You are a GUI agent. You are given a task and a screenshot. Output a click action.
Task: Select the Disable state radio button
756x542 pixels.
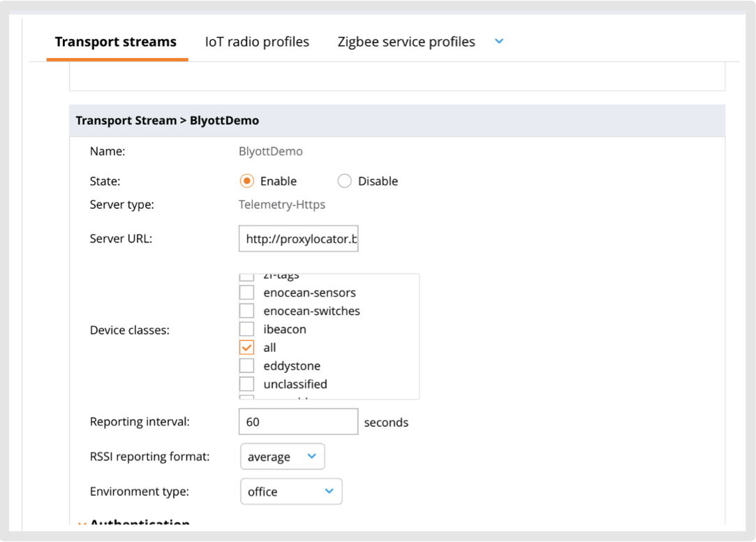[x=344, y=182]
